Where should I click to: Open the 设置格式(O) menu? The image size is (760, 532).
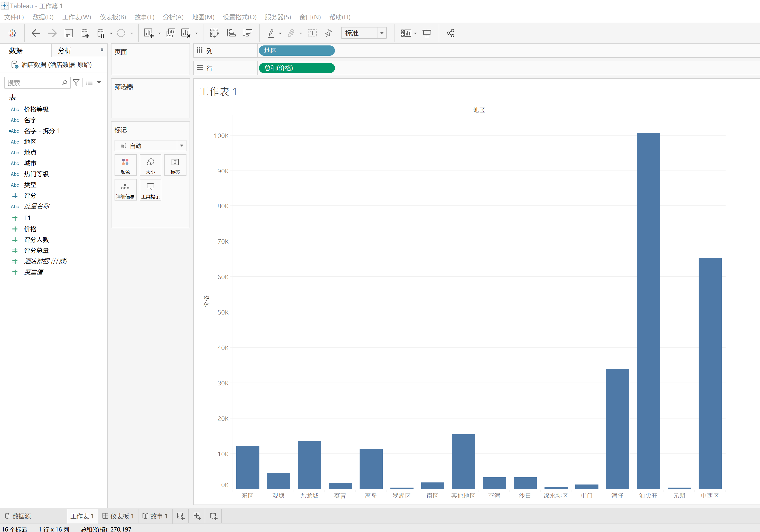240,17
